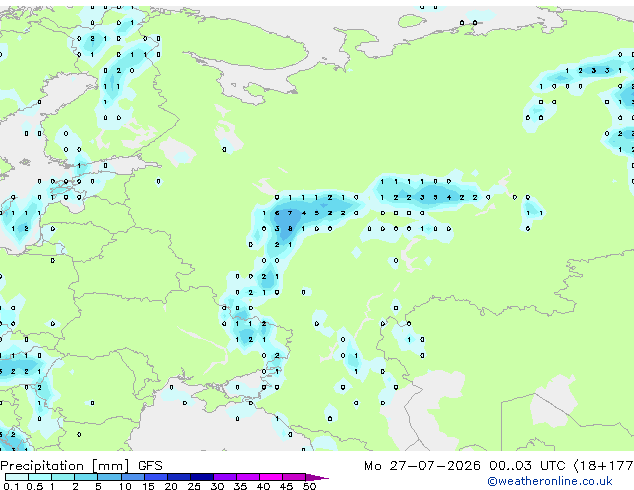Click the "30" legend scale label

pyautogui.click(x=217, y=486)
